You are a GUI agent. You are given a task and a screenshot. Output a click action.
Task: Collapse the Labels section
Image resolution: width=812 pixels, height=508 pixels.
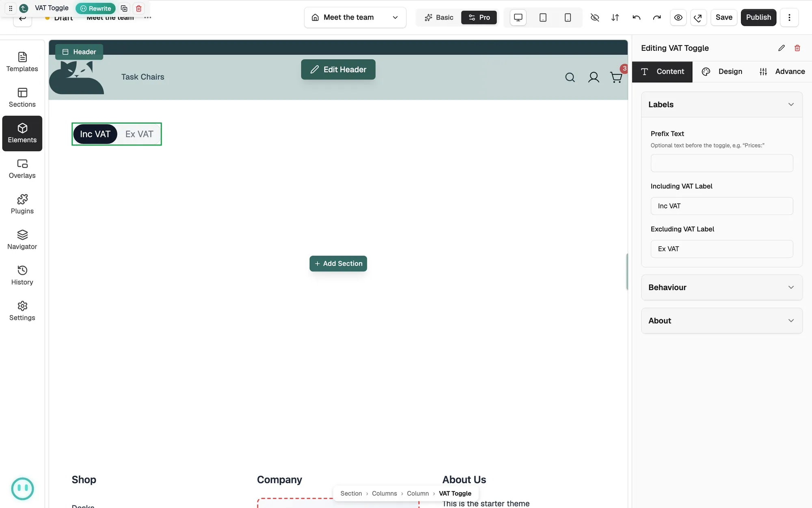[x=722, y=104]
